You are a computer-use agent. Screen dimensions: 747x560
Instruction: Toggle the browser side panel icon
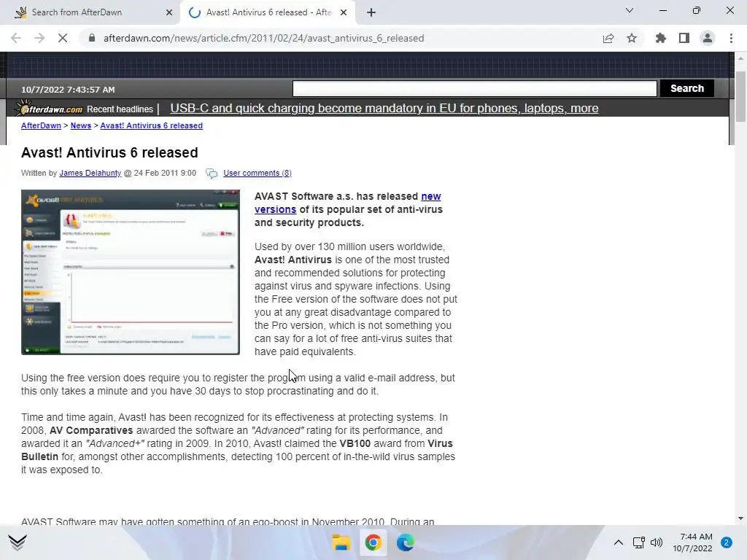click(x=684, y=38)
